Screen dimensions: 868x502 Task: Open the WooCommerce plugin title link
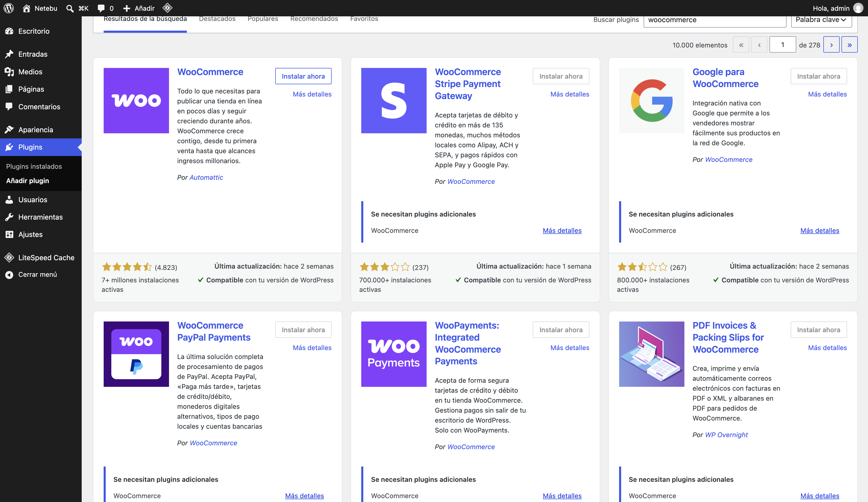pos(210,72)
